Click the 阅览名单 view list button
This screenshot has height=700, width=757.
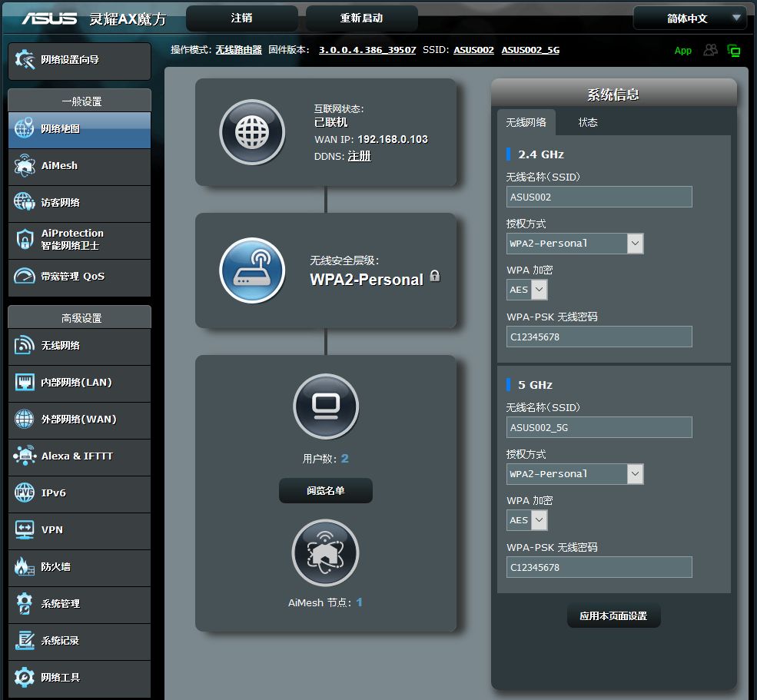click(326, 490)
